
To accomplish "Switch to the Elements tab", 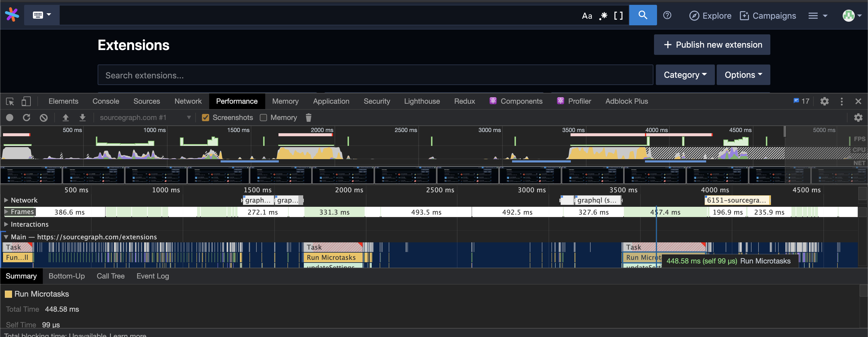I will pyautogui.click(x=63, y=101).
